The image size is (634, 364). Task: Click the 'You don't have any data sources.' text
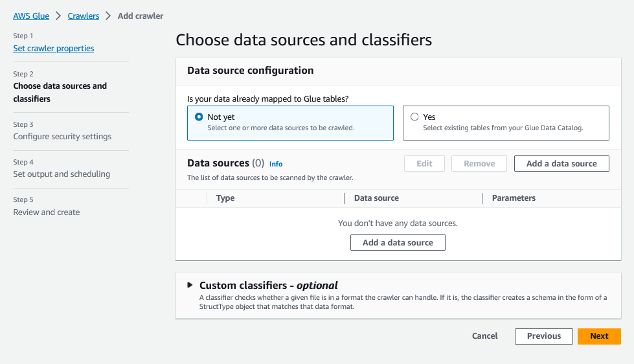tap(398, 223)
